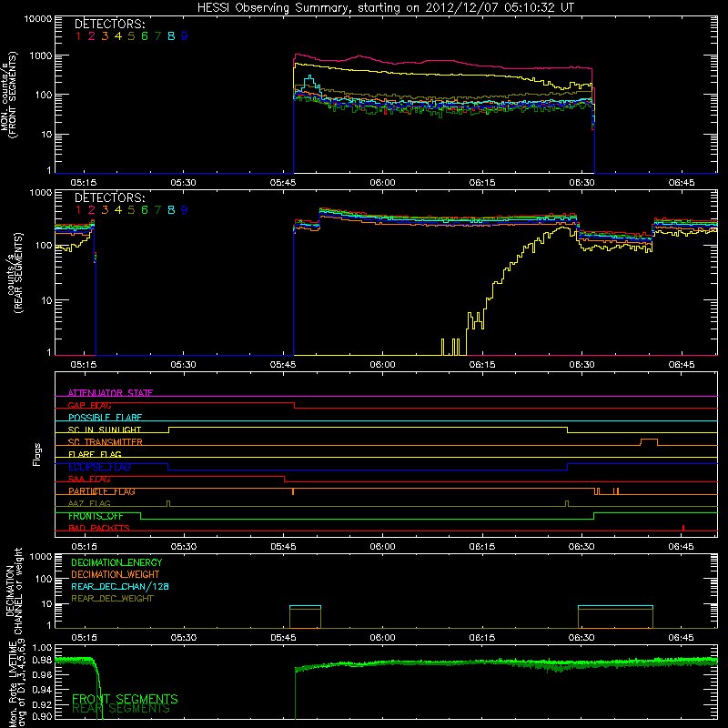Click the Flags y-axis title
This screenshot has height=728, width=728.
[37, 454]
